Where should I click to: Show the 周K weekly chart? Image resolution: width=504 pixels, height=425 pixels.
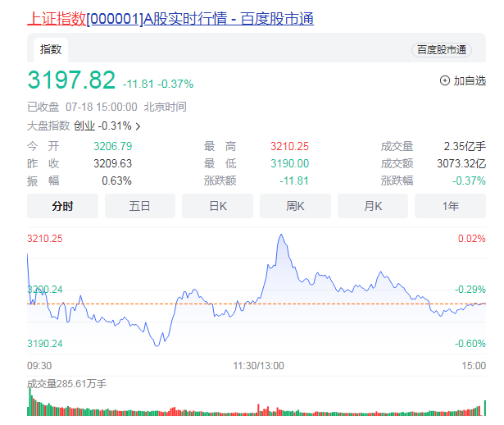[295, 206]
